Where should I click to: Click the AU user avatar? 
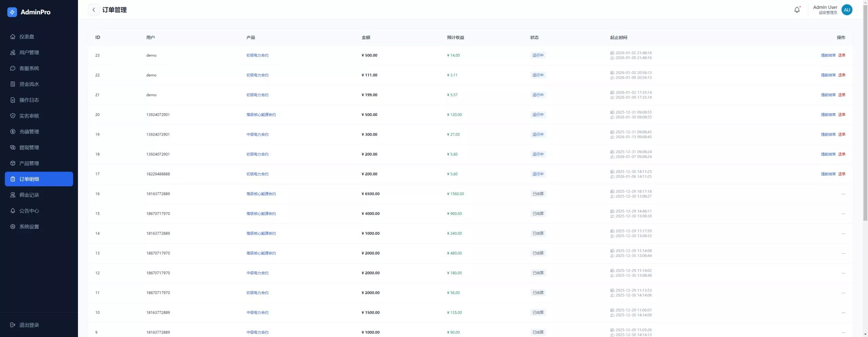(847, 10)
